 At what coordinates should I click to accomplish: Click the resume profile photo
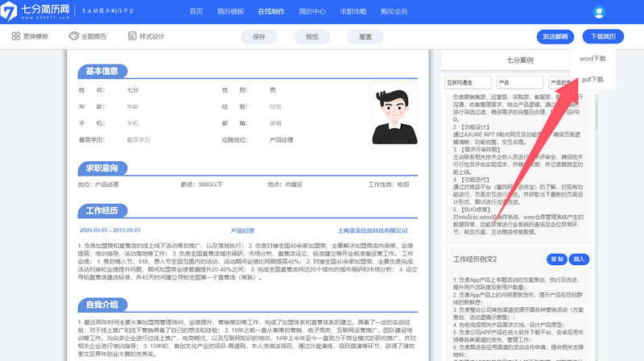point(394,113)
